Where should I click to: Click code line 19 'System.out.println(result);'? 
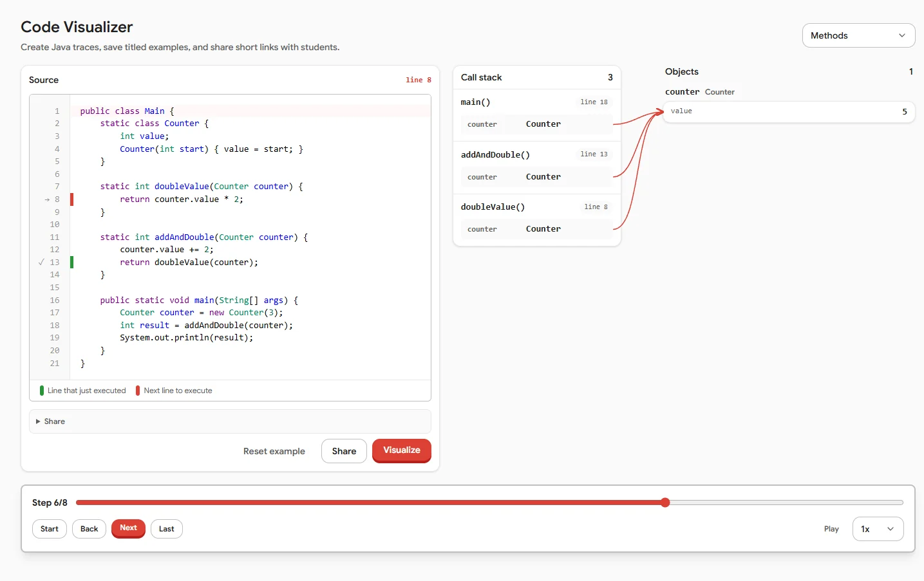[187, 338]
